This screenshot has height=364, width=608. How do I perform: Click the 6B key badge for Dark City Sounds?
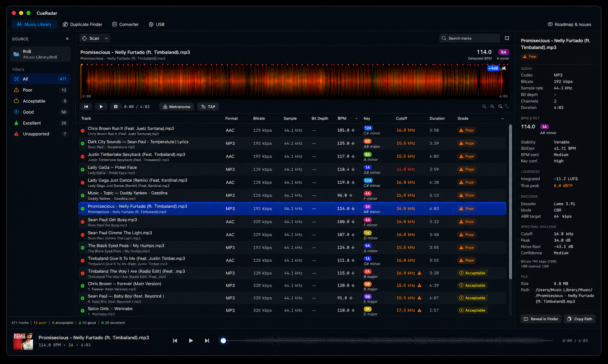pyautogui.click(x=367, y=141)
